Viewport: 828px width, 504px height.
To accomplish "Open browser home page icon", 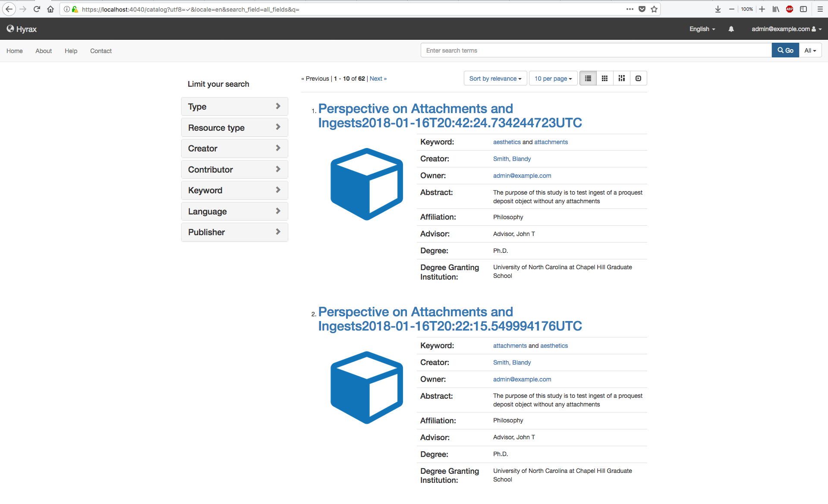I will pos(50,9).
